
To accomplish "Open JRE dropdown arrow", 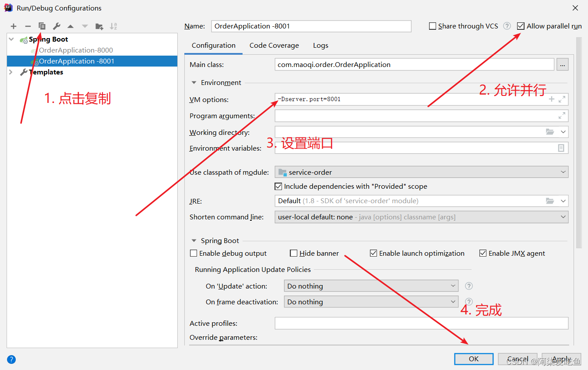I will (563, 201).
